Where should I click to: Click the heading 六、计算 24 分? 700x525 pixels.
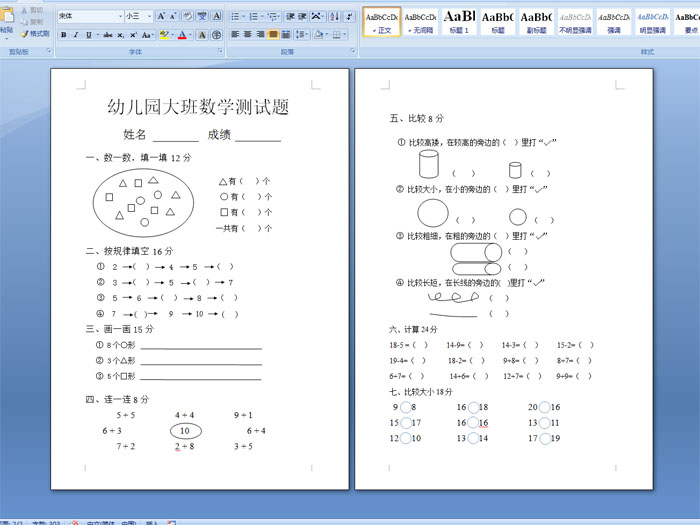[x=413, y=329]
